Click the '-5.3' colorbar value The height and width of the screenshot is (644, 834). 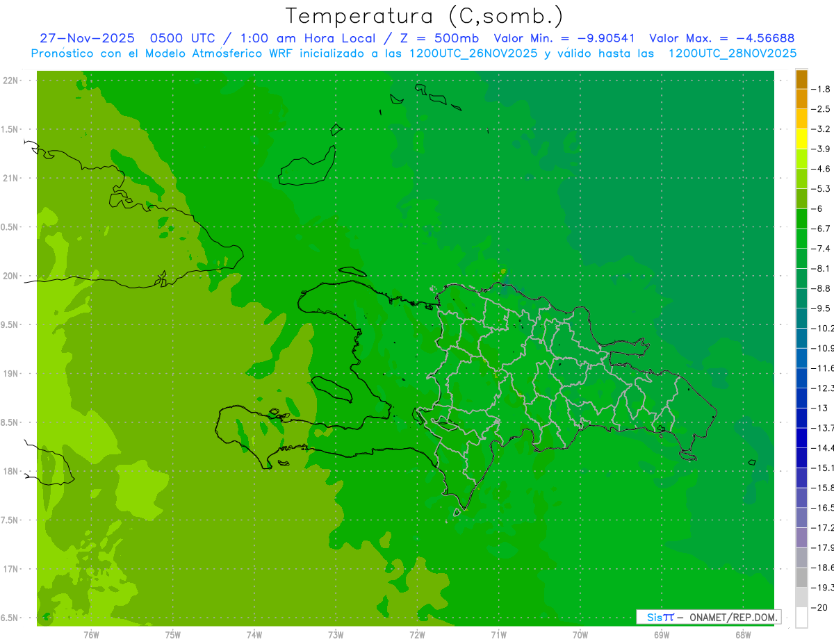pos(820,189)
